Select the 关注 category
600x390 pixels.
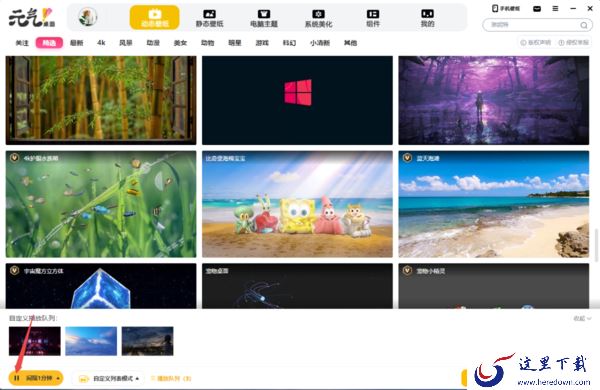point(22,43)
